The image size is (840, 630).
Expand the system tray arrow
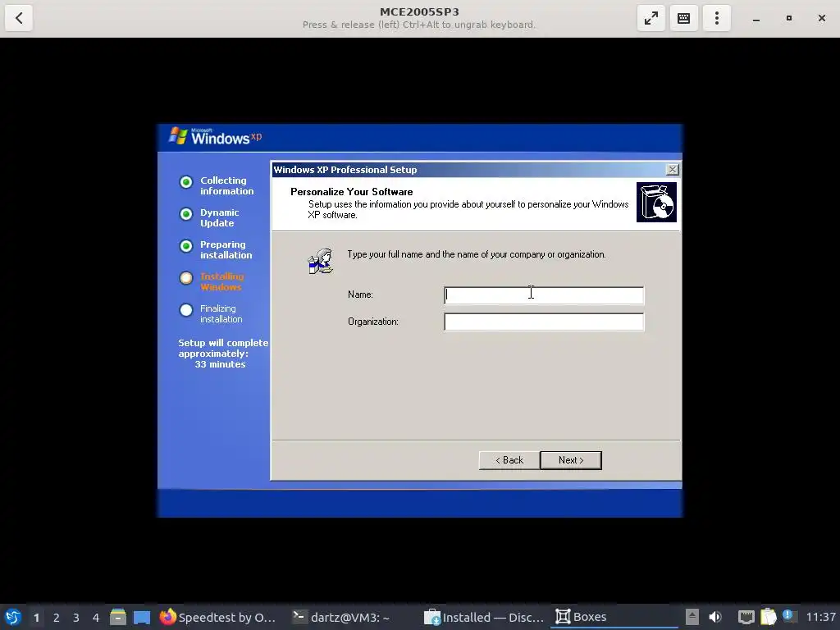click(x=692, y=617)
